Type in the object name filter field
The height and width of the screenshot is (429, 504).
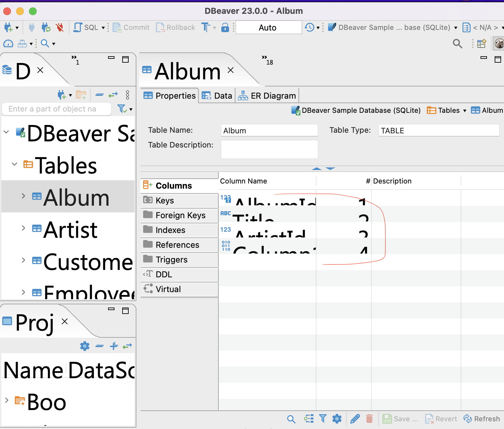click(56, 109)
